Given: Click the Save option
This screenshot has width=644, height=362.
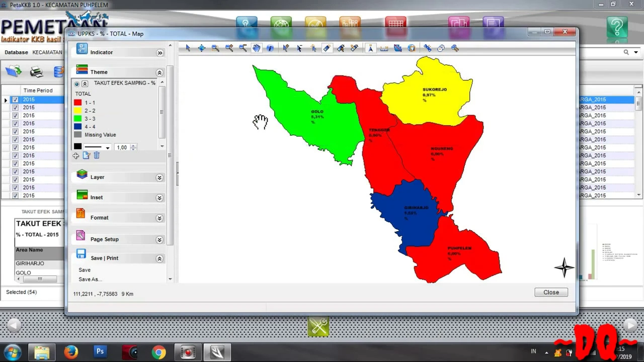Looking at the screenshot, I should pyautogui.click(x=85, y=270).
